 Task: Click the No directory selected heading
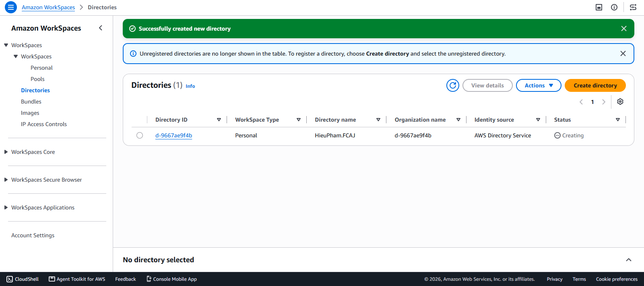pyautogui.click(x=158, y=260)
